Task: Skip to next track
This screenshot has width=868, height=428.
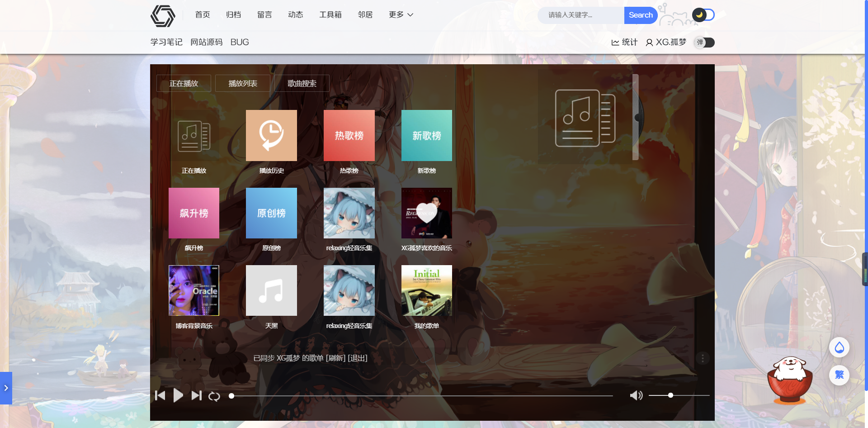Action: coord(196,395)
